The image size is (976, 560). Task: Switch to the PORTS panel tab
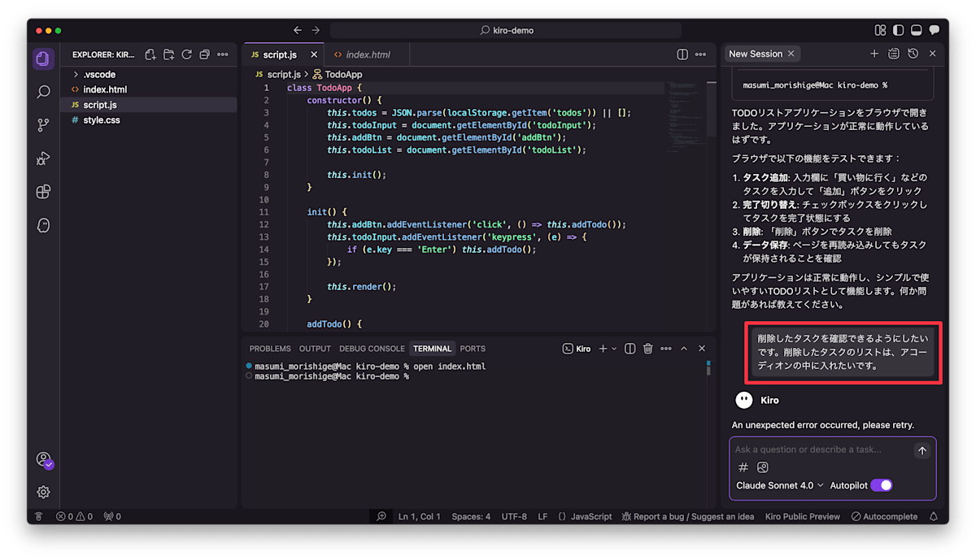point(473,349)
